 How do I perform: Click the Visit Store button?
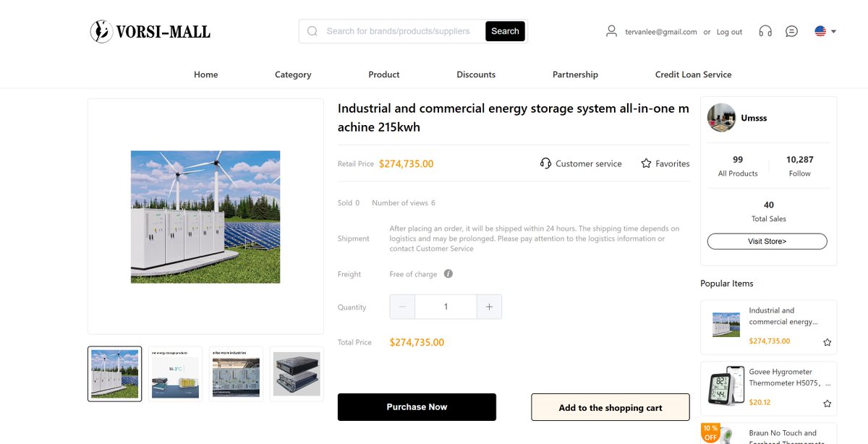767,242
